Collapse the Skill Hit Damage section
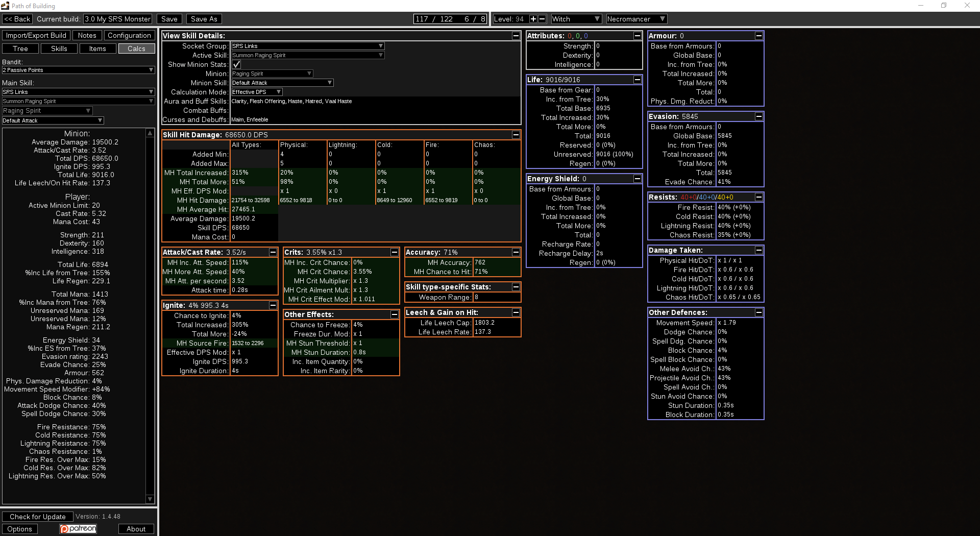Image resolution: width=980 pixels, height=536 pixels. pos(516,135)
